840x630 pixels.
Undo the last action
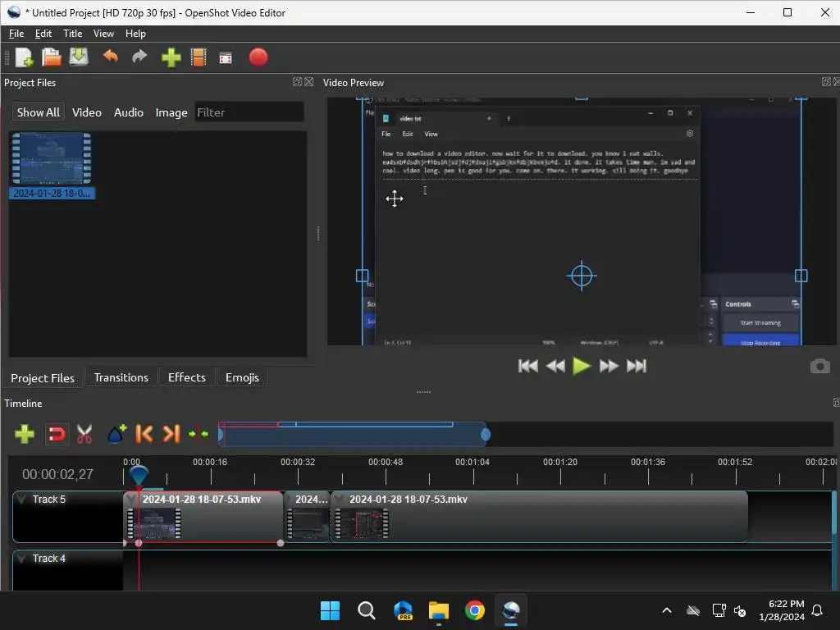pyautogui.click(x=111, y=57)
